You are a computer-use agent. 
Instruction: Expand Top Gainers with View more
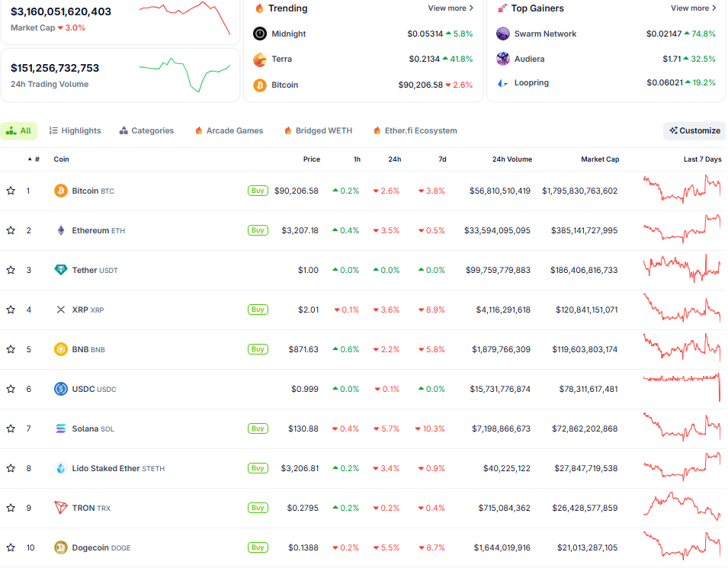[693, 8]
